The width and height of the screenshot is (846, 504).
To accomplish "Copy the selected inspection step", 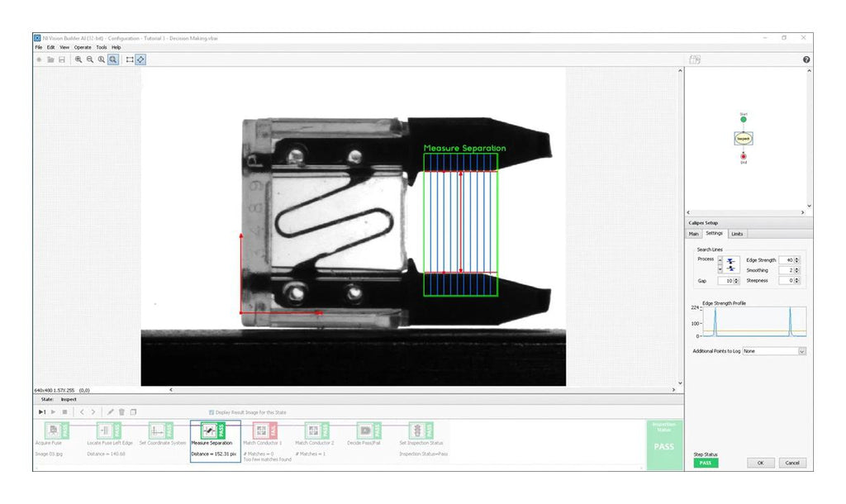I will 133,412.
